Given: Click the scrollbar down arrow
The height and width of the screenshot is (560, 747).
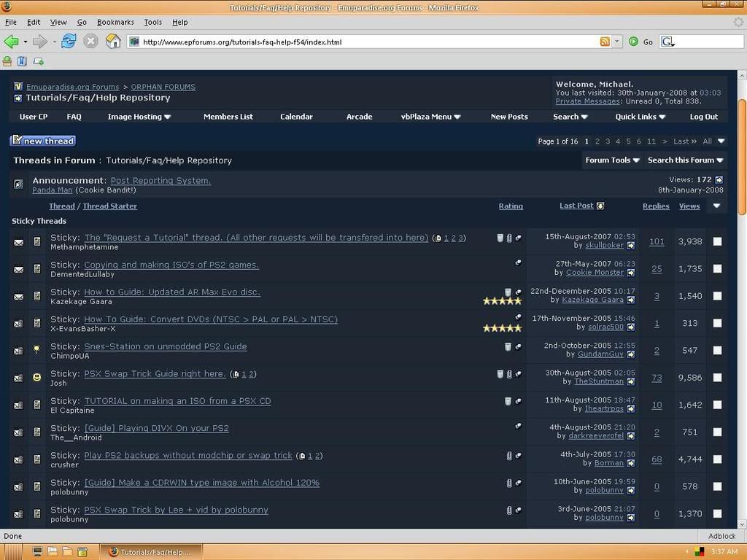Looking at the screenshot, I should (x=742, y=524).
